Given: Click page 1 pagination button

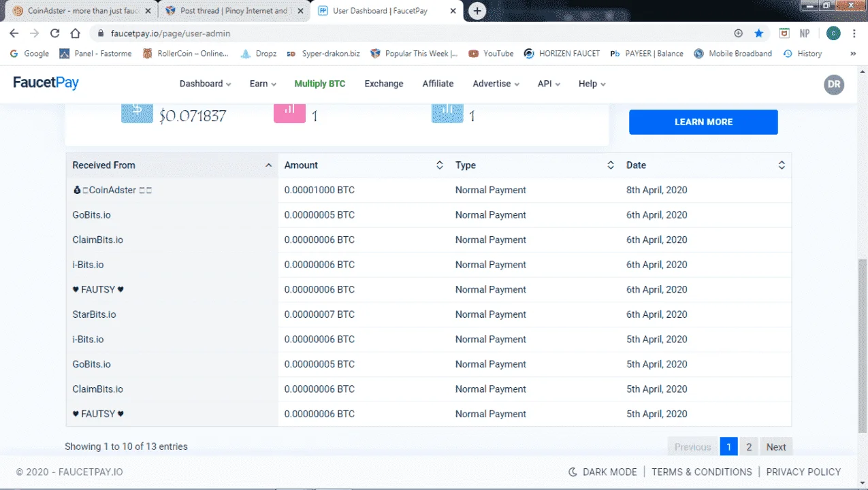Looking at the screenshot, I should 728,447.
